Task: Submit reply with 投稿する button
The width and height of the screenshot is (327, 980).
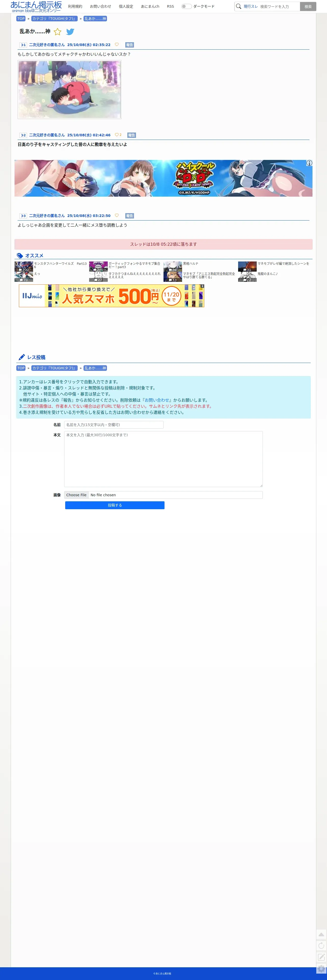Action: tap(115, 505)
